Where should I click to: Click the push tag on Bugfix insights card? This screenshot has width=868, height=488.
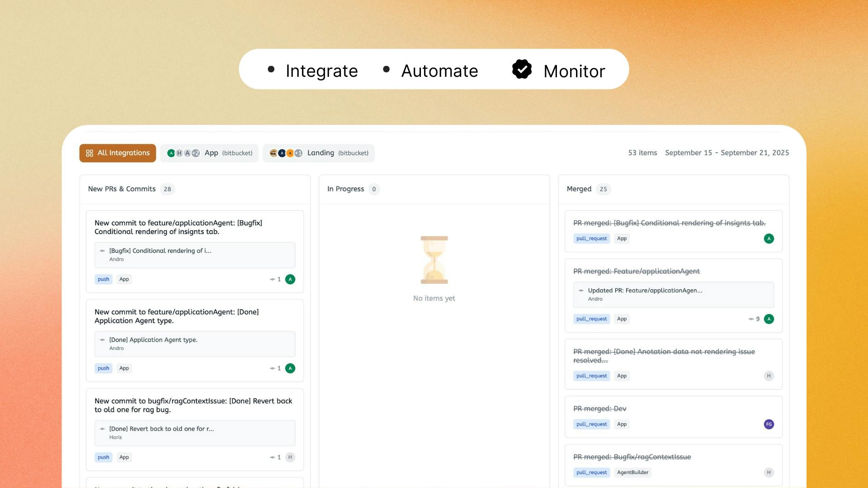pos(104,279)
